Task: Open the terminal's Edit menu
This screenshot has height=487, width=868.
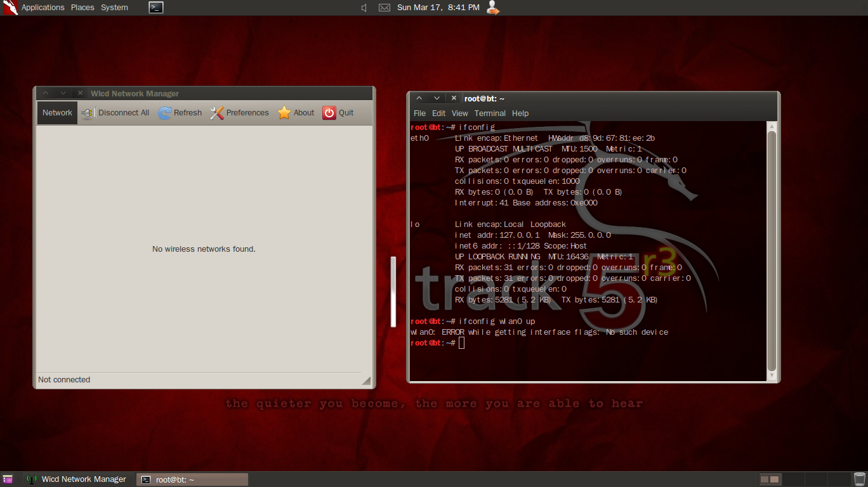Action: click(438, 114)
